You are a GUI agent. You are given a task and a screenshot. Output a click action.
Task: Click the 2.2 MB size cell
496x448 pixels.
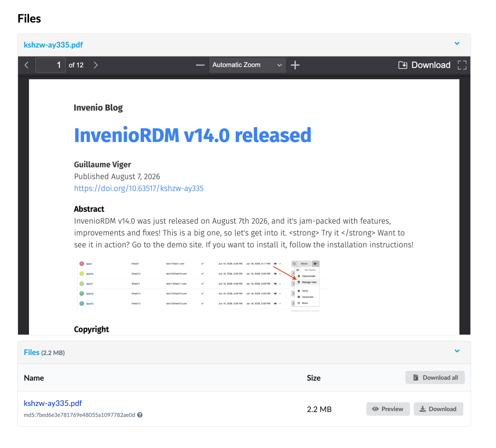coord(319,409)
